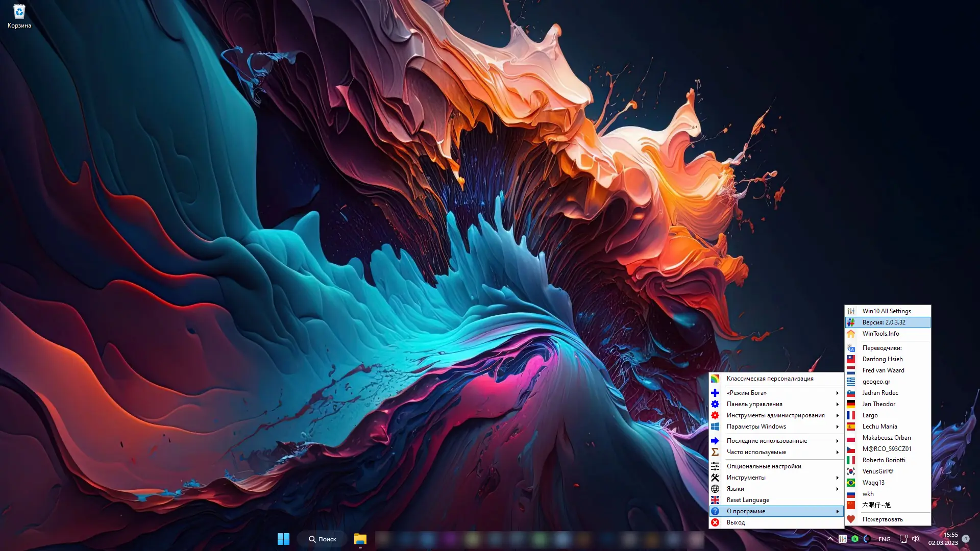Choose Опциональные настройки from the menu
This screenshot has height=551, width=980.
764,466
